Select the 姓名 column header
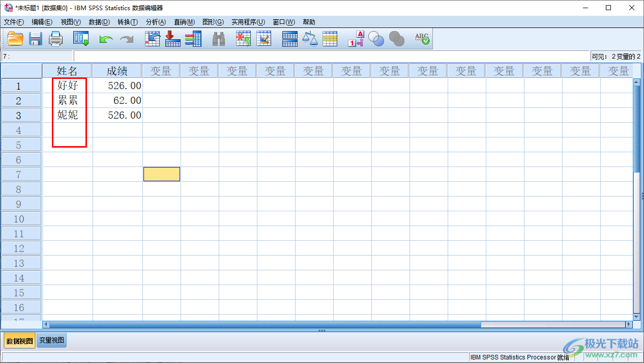This screenshot has width=644, height=363. pyautogui.click(x=67, y=71)
